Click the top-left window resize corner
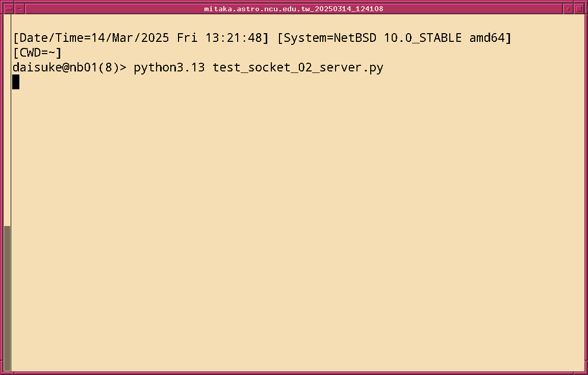 [2, 2]
